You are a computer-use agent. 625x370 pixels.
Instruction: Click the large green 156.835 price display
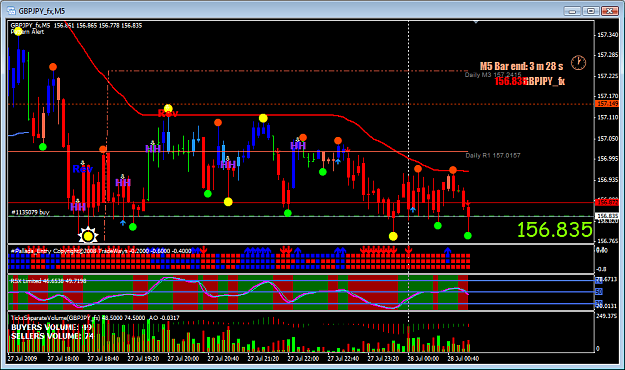[x=554, y=230]
